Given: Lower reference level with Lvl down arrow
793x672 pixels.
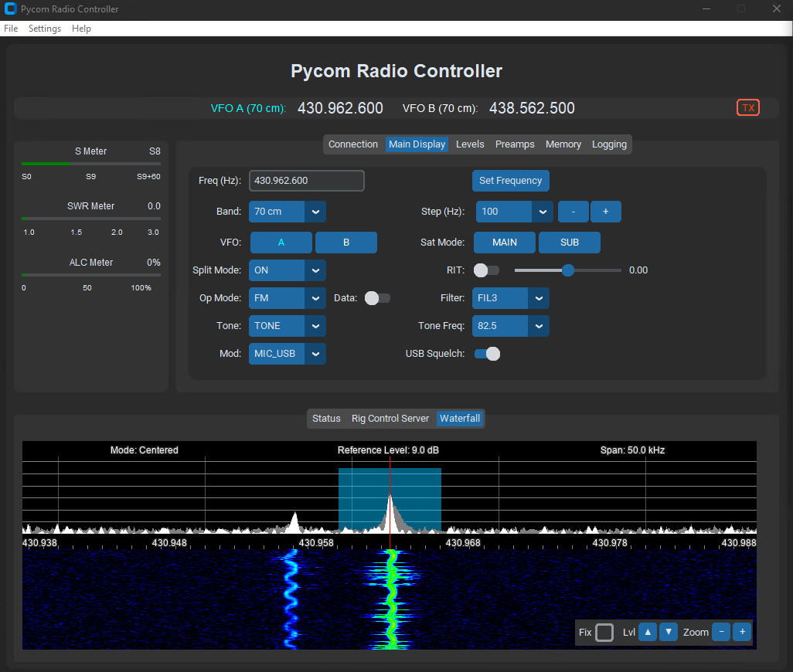Looking at the screenshot, I should click(668, 631).
